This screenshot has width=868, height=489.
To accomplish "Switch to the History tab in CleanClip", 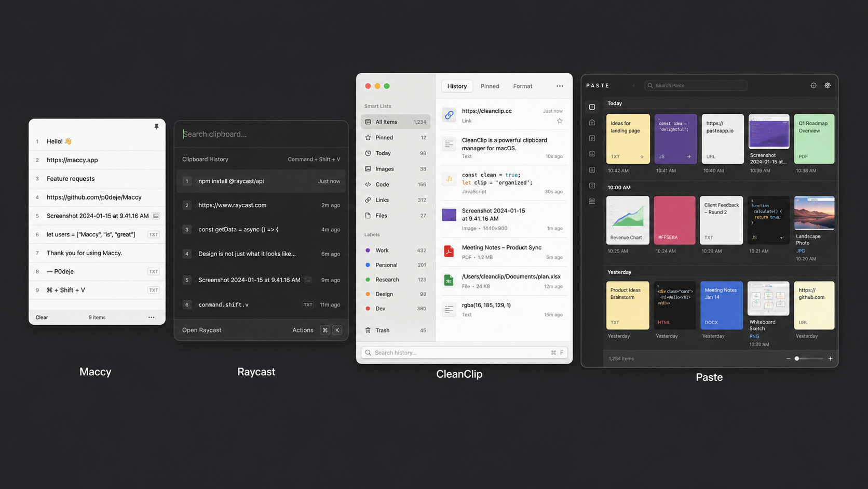I will [x=457, y=86].
